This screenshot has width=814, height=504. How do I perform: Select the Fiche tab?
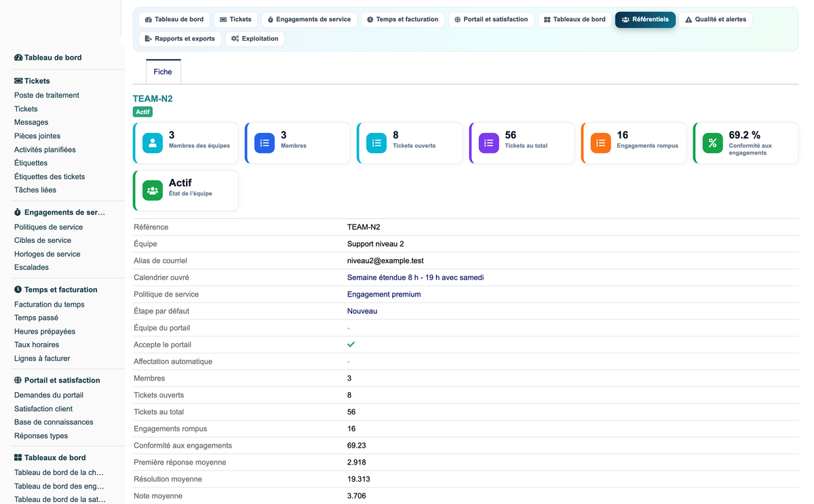pyautogui.click(x=163, y=72)
